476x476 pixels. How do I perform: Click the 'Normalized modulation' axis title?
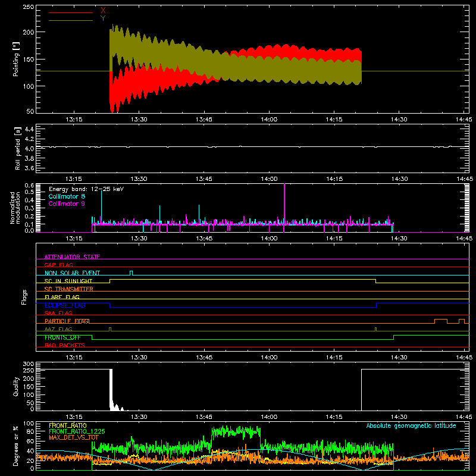point(15,208)
